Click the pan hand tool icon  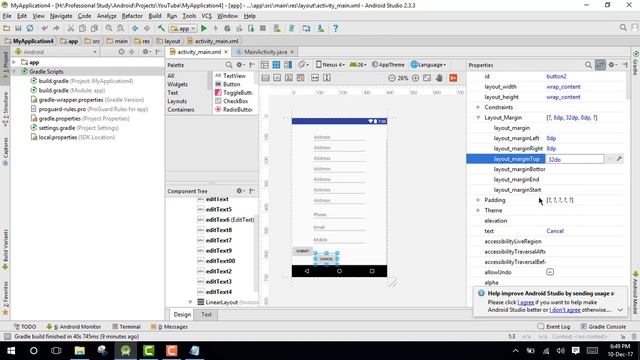pyautogui.click(x=439, y=78)
